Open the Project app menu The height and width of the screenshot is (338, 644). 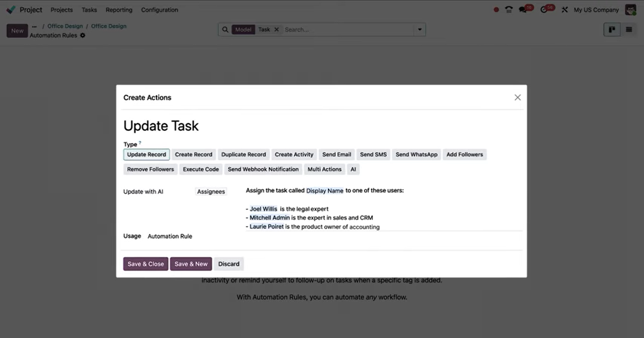pos(31,10)
